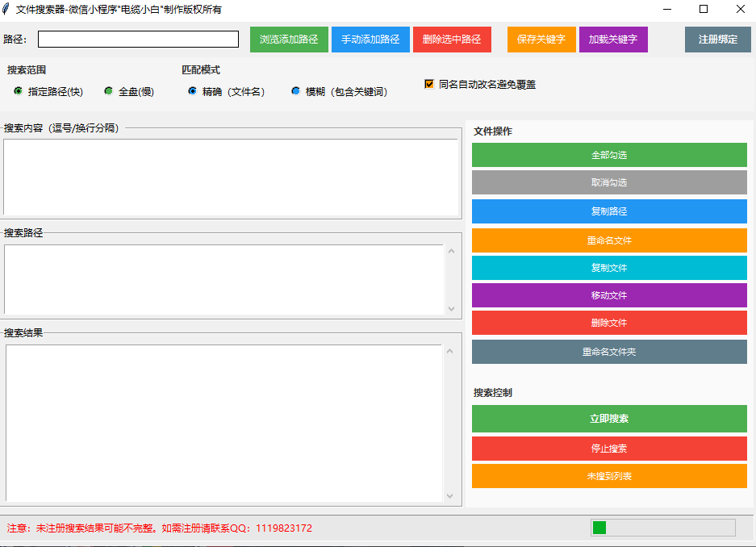Toggle 同名自动改名避免覆盖 checkbox
This screenshot has width=756, height=547.
click(428, 83)
